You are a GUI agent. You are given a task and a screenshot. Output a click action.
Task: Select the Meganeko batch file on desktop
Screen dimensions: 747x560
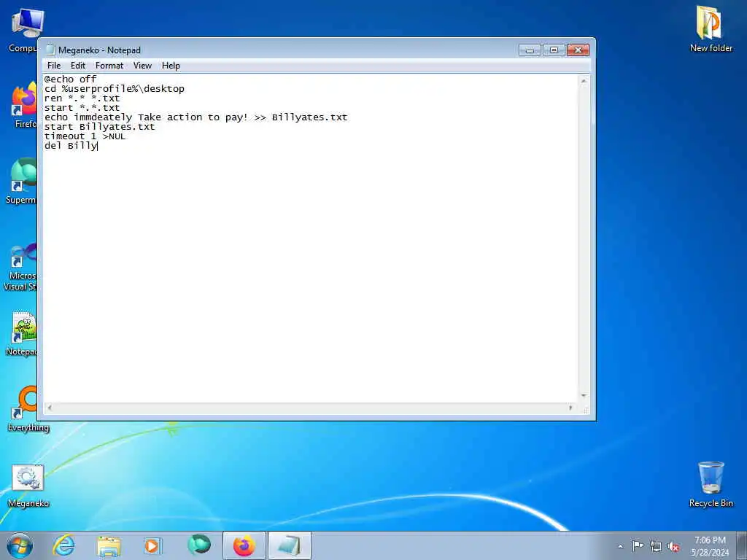coord(28,486)
